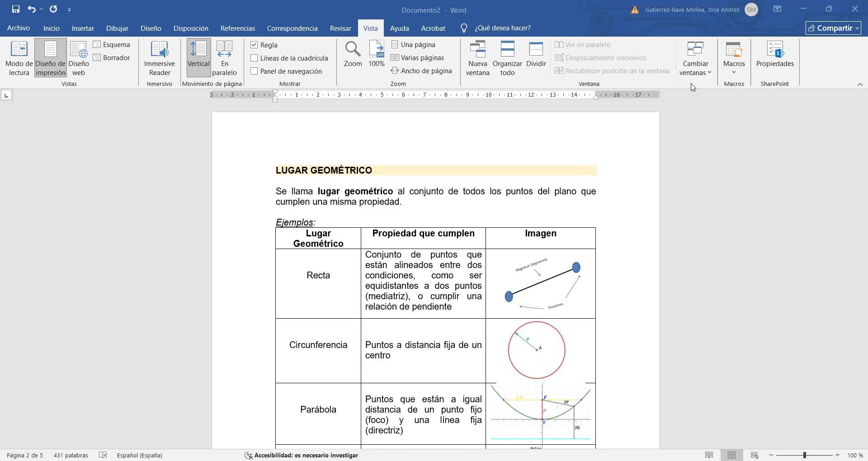Click the ¿Qué desea hacer? search box
Viewport: 868px width, 461px height.
(x=502, y=28)
